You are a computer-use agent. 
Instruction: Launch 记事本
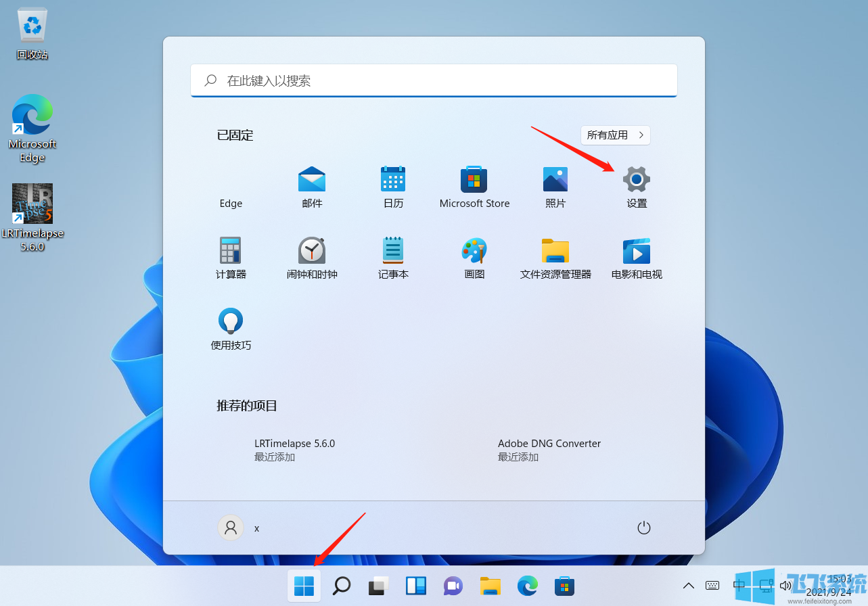[x=392, y=257]
